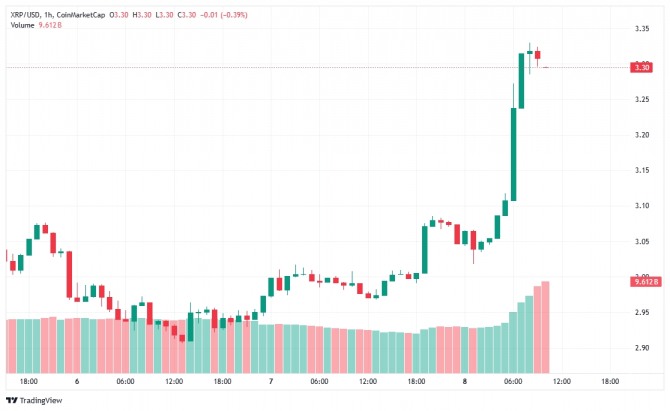
Task: Click the 3.25 price axis label
Action: 641,99
